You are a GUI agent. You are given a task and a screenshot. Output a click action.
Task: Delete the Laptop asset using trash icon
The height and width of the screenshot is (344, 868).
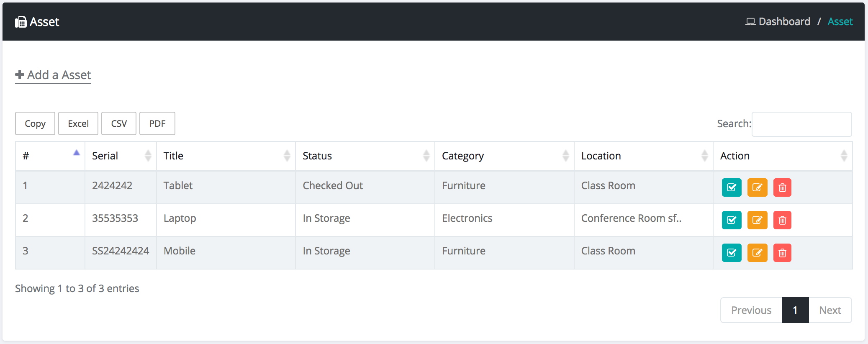[x=782, y=220]
